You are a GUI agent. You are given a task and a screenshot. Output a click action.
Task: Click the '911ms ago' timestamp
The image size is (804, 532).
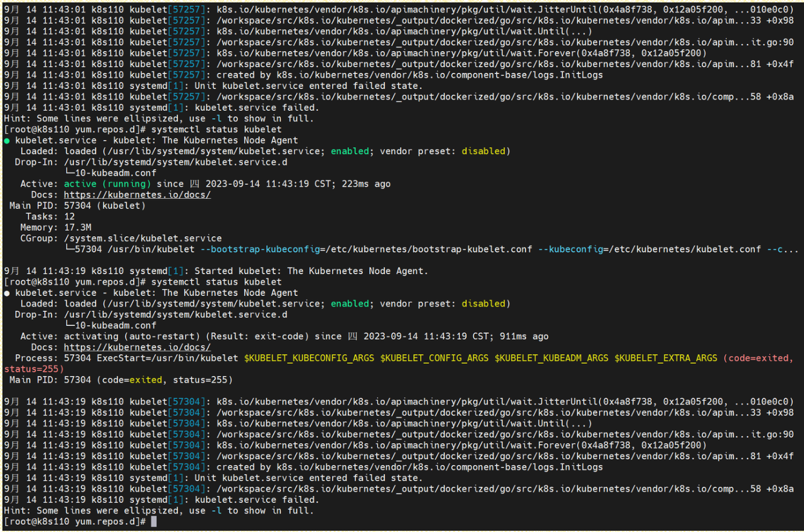click(x=524, y=336)
